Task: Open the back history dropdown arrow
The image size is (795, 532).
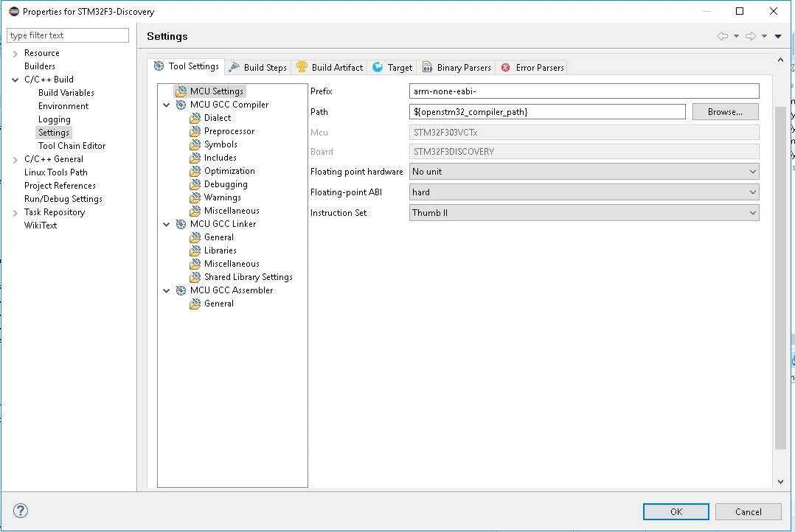Action: click(x=736, y=36)
